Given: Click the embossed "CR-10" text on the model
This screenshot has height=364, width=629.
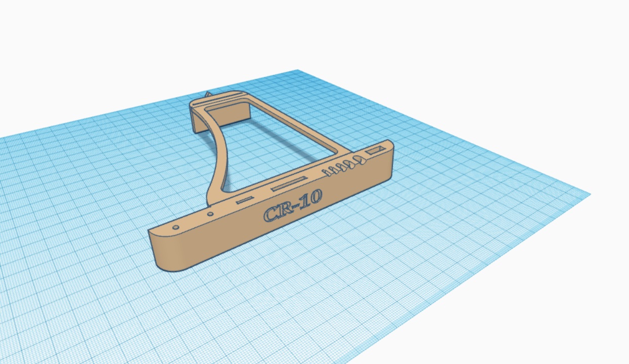Looking at the screenshot, I should tap(293, 206).
